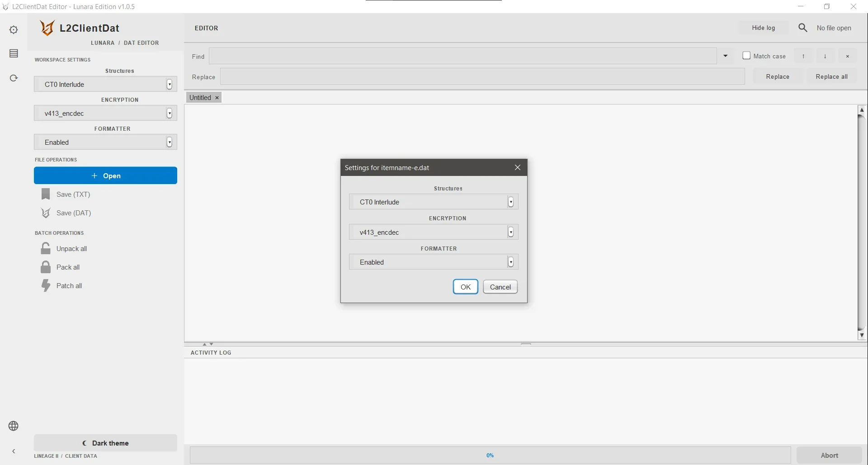The image size is (868, 465).
Task: Click the refresh icon in the sidebar
Action: coord(14,78)
